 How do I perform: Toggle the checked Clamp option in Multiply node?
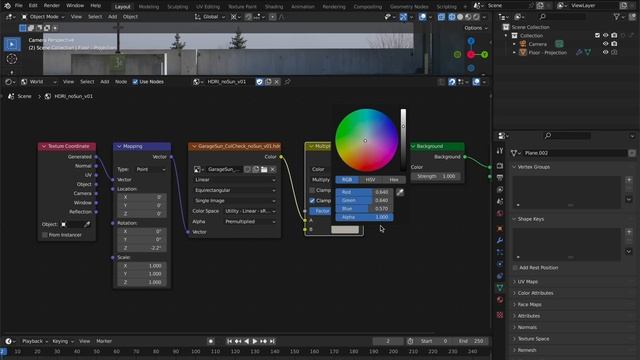pyautogui.click(x=312, y=201)
